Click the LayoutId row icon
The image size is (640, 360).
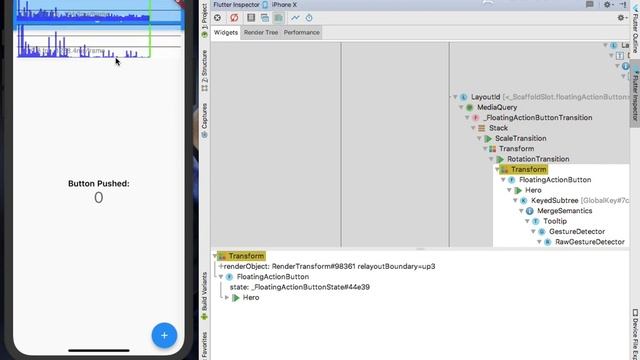[464, 97]
